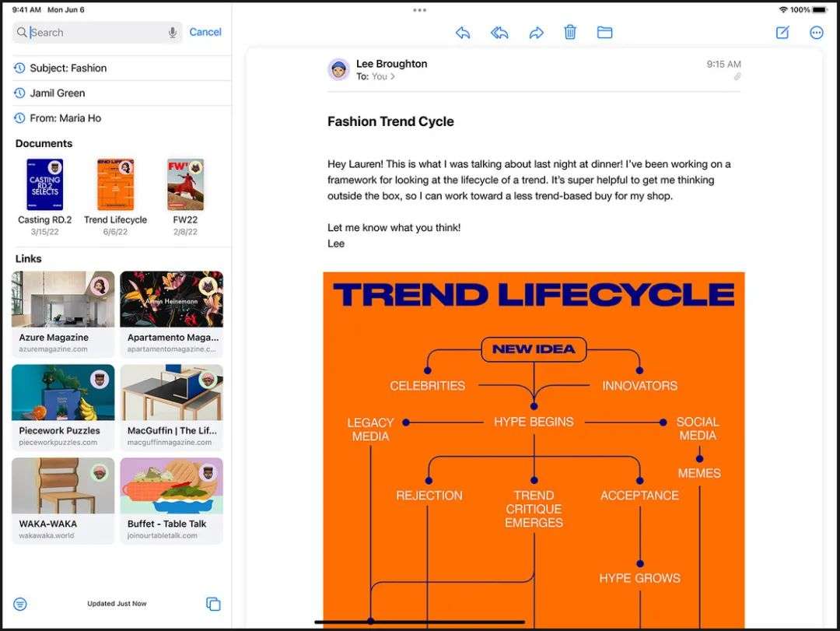Click the sender name Lee Broughton

point(391,64)
